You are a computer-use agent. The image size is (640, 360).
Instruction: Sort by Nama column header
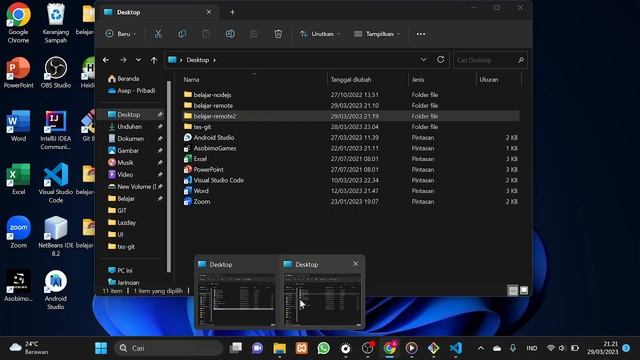coord(191,80)
